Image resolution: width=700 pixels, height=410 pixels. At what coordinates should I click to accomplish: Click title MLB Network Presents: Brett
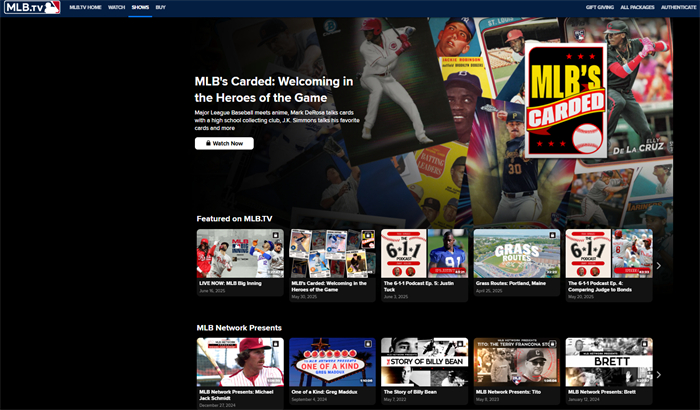pyautogui.click(x=602, y=392)
